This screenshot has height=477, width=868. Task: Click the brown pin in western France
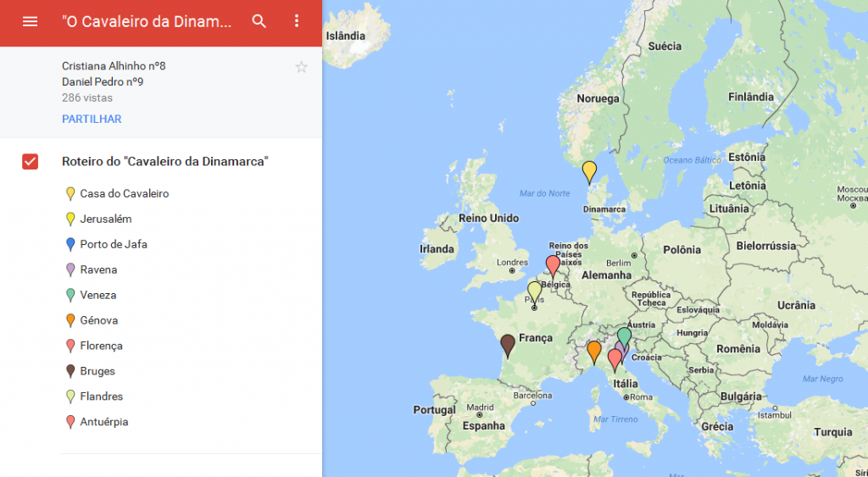(x=508, y=344)
